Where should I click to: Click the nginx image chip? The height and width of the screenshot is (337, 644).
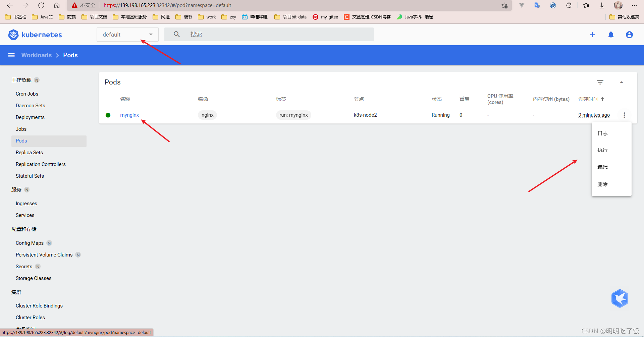pos(207,115)
